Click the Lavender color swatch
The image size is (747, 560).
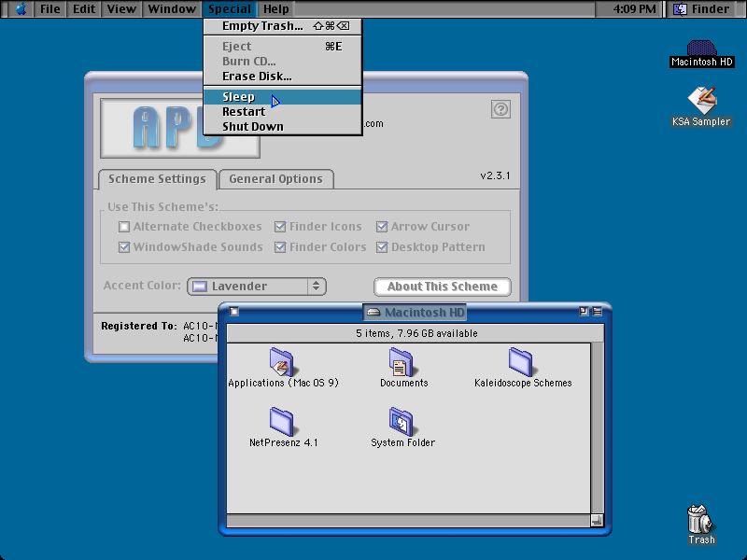pos(200,287)
